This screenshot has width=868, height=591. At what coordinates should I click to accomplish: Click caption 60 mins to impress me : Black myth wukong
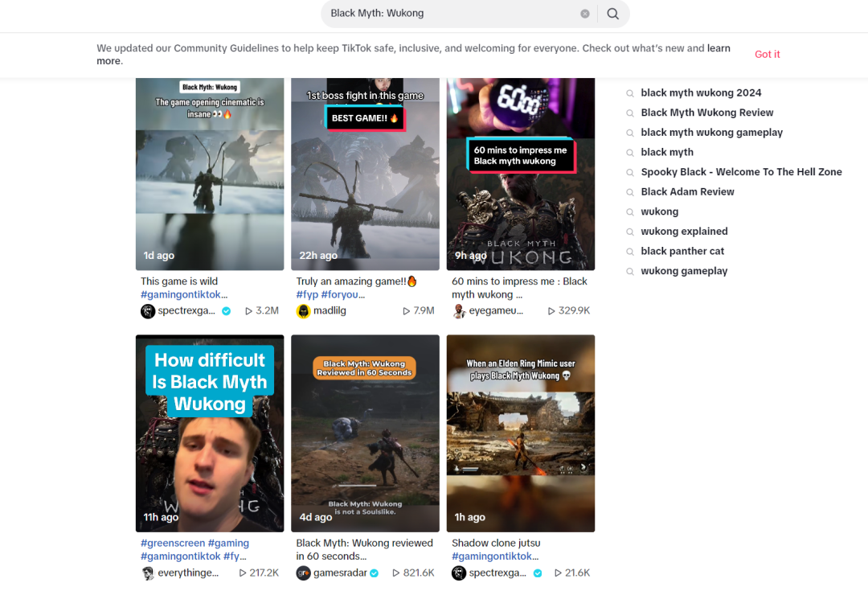pyautogui.click(x=519, y=288)
